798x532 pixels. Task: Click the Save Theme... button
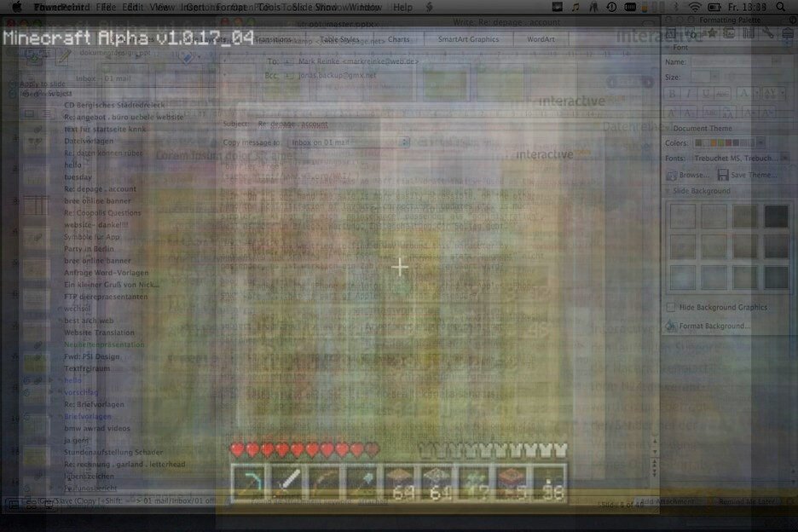click(747, 175)
